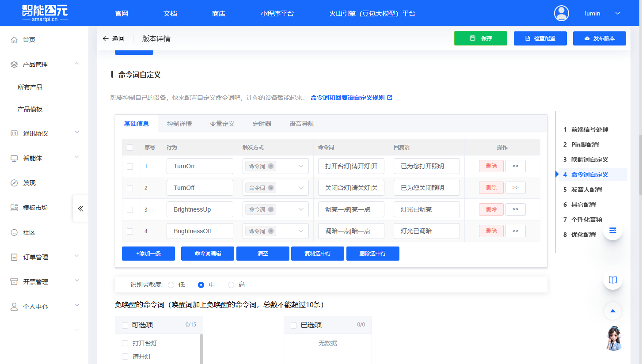Open the floating book documentation icon
Image resolution: width=642 pixels, height=364 pixels.
tap(612, 280)
